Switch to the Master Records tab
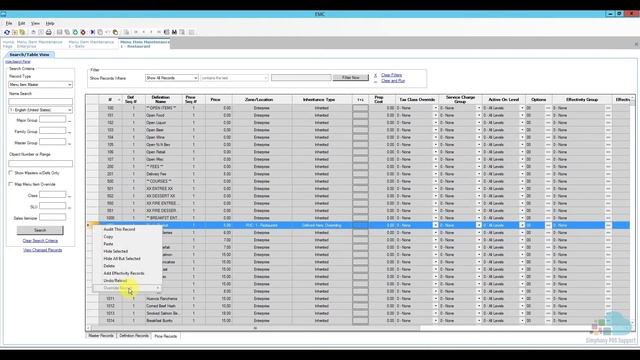The width and height of the screenshot is (640, 360). pyautogui.click(x=101, y=336)
